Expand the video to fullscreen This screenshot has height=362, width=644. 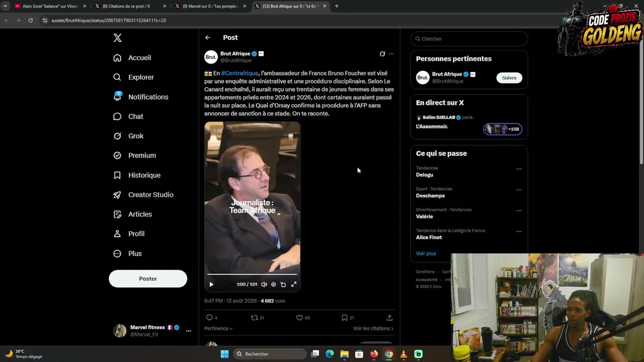294,285
